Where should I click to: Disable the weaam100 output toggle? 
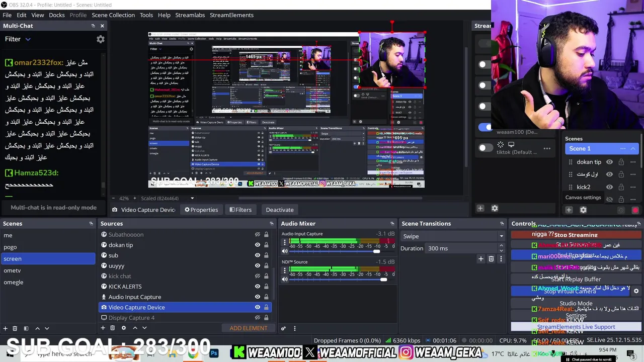485,127
